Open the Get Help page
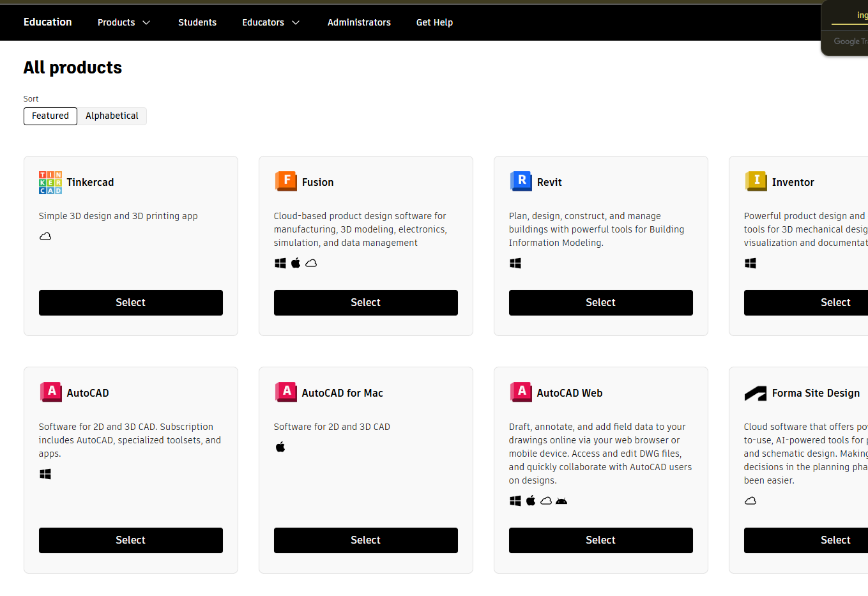The height and width of the screenshot is (596, 868). point(434,22)
